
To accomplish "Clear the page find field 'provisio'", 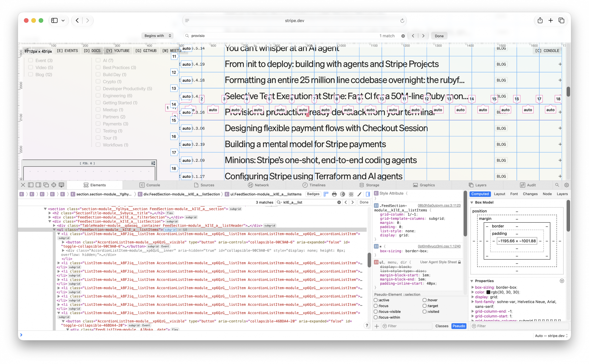I will point(403,36).
